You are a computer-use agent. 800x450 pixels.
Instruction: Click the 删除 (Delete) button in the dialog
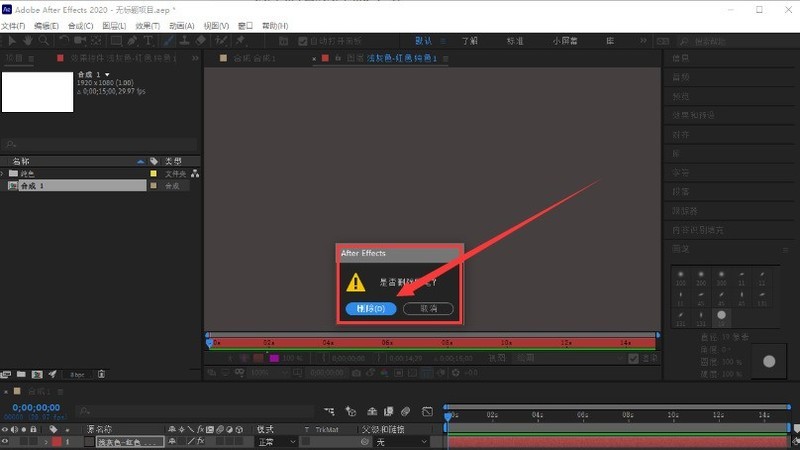coord(371,309)
